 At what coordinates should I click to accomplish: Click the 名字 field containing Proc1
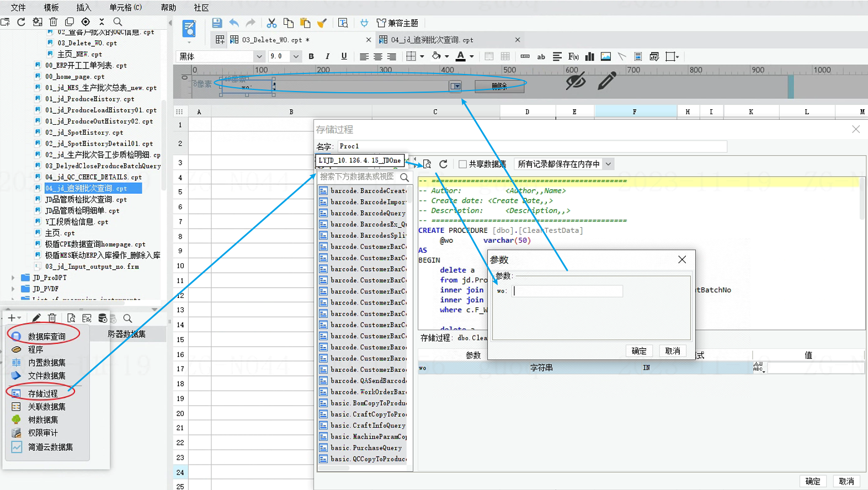point(532,146)
